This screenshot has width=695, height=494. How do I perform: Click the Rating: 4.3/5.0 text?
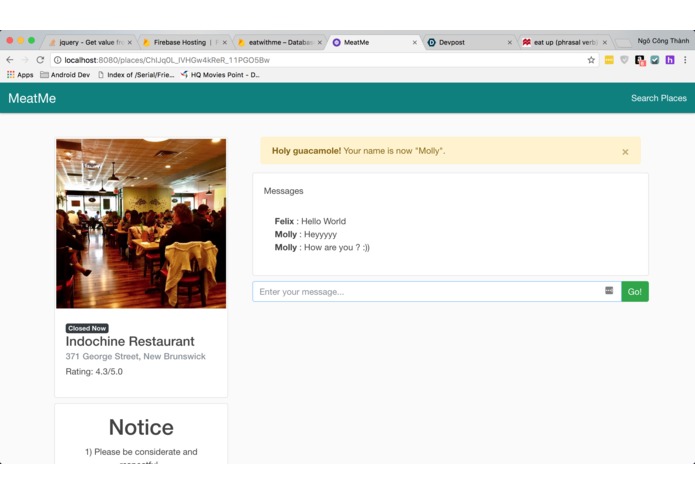94,371
